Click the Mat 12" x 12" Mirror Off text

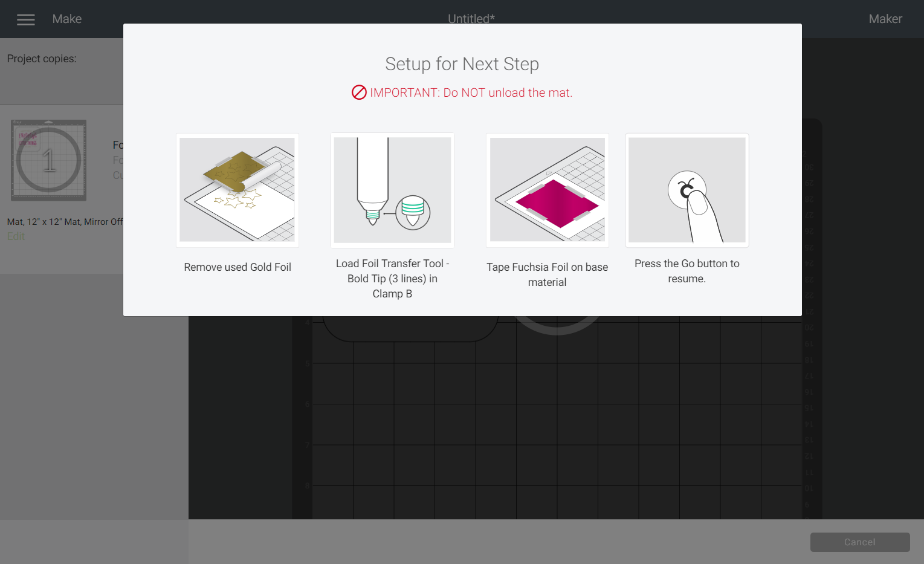[x=65, y=222]
